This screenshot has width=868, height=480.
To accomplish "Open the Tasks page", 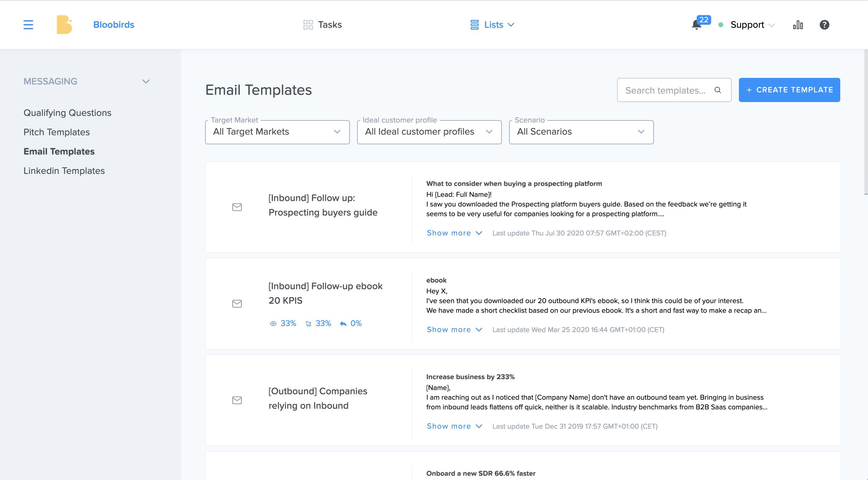I will [x=322, y=25].
